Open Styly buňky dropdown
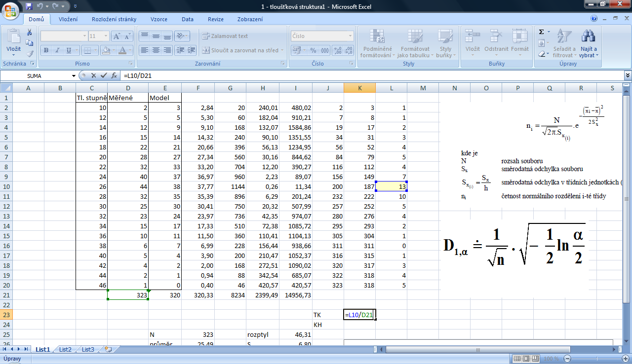Screen dimensions: 632x364 [x=445, y=43]
